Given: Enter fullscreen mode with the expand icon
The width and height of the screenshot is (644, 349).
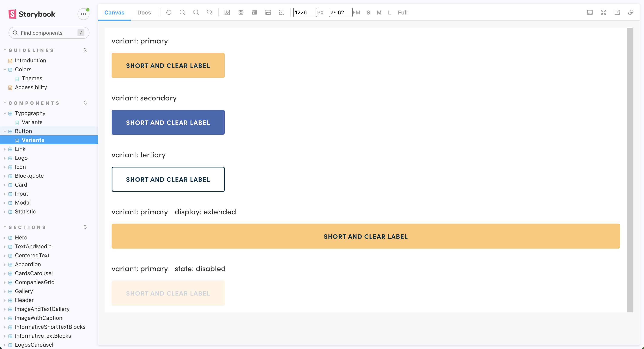Looking at the screenshot, I should coord(604,13).
